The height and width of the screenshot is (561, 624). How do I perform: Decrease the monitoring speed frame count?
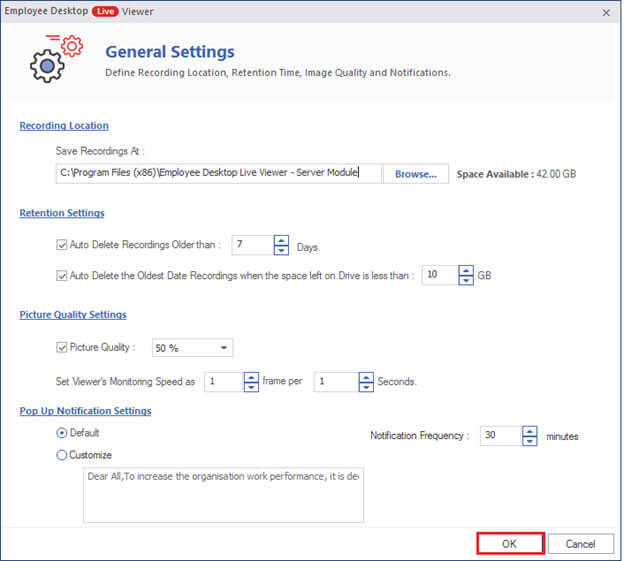coord(252,387)
